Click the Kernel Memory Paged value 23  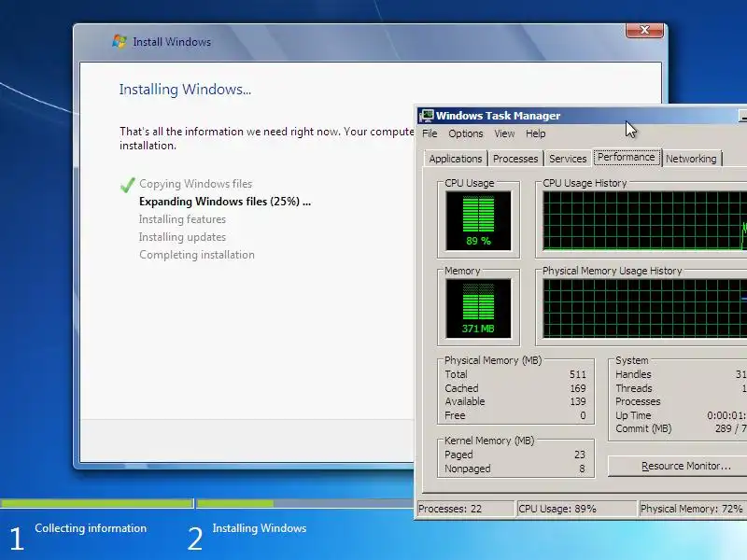coord(579,455)
